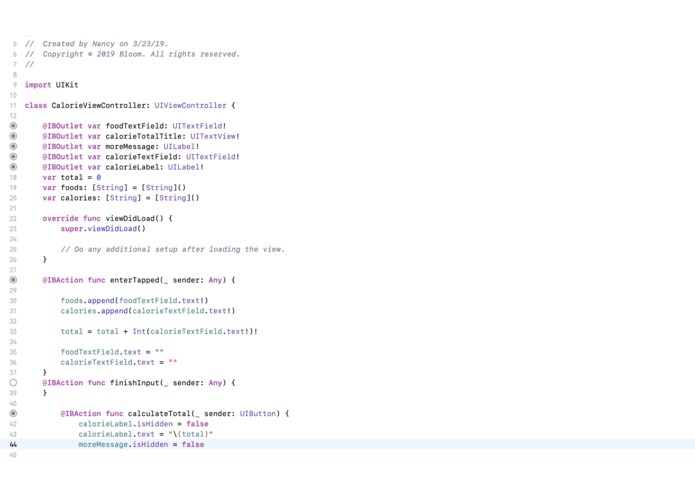Click UITextView type on calorieTotalTitle line
695x494 pixels.
(213, 136)
